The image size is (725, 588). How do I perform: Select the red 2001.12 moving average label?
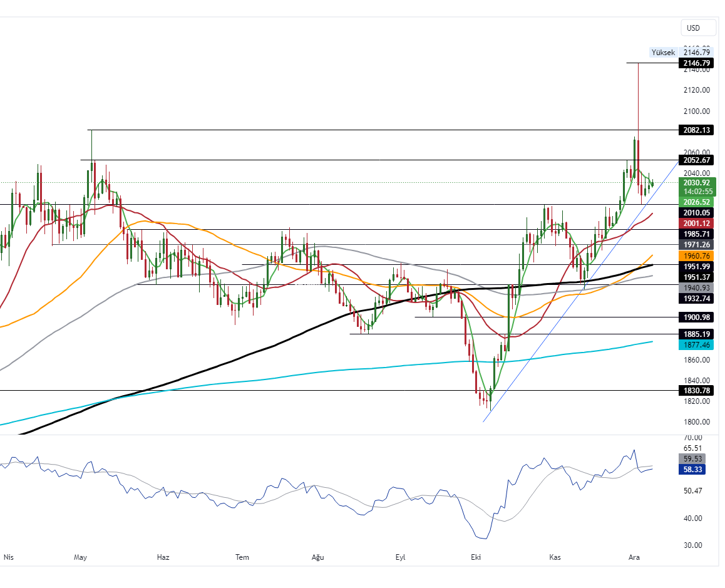697,224
